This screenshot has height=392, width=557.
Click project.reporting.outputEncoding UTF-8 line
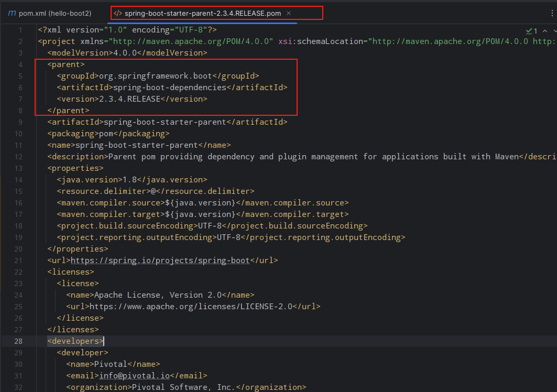click(231, 237)
